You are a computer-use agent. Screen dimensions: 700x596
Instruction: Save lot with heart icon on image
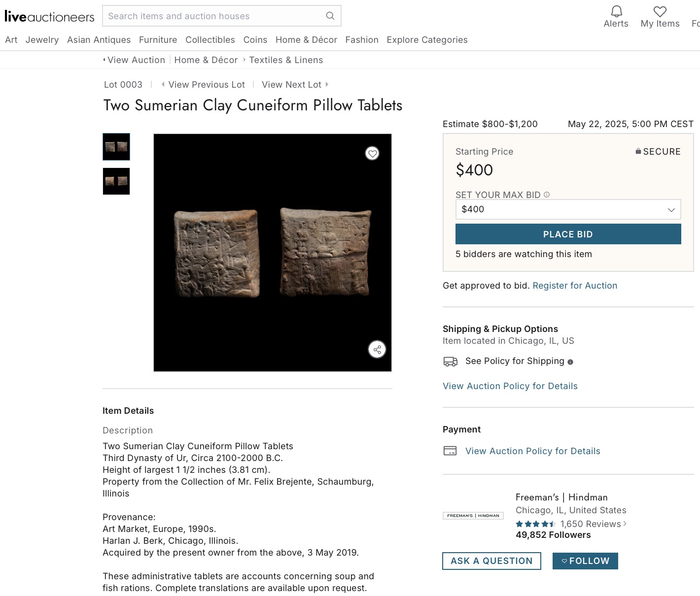(x=372, y=154)
